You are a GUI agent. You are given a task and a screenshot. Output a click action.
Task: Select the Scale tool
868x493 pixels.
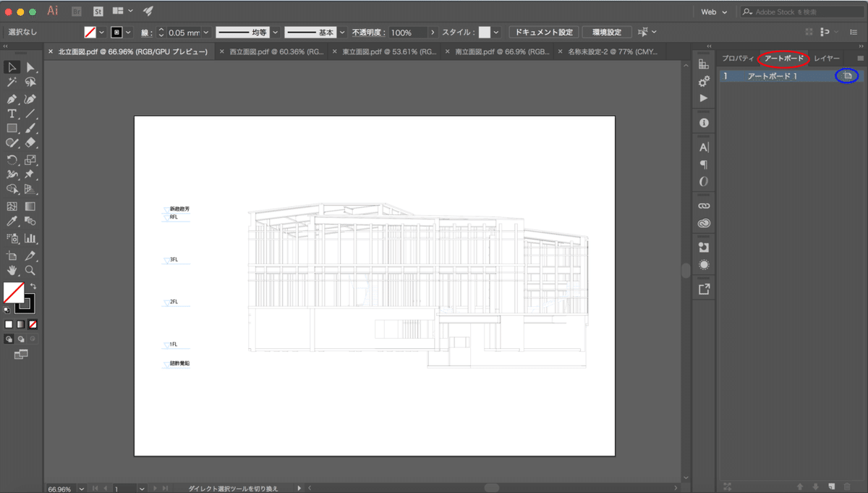(x=30, y=160)
